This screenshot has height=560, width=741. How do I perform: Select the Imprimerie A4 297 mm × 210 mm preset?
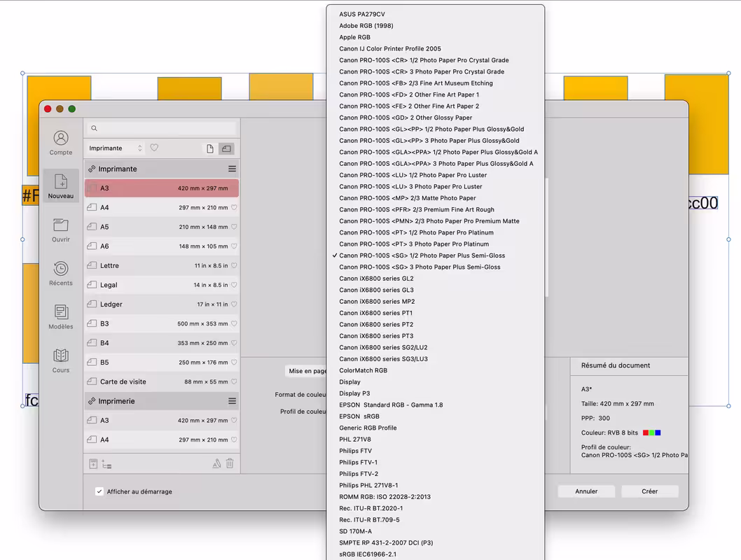[x=162, y=440]
